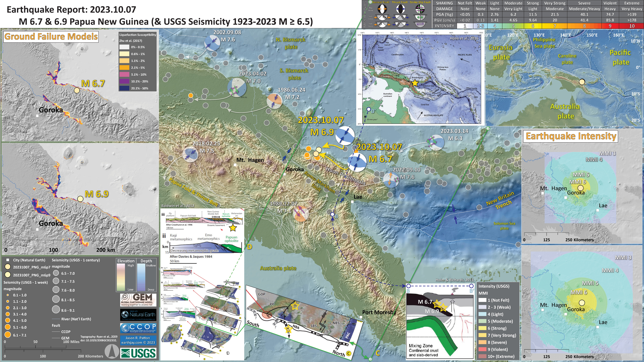Click the S. Bismarck plate label
The image size is (644, 362).
coord(294,74)
